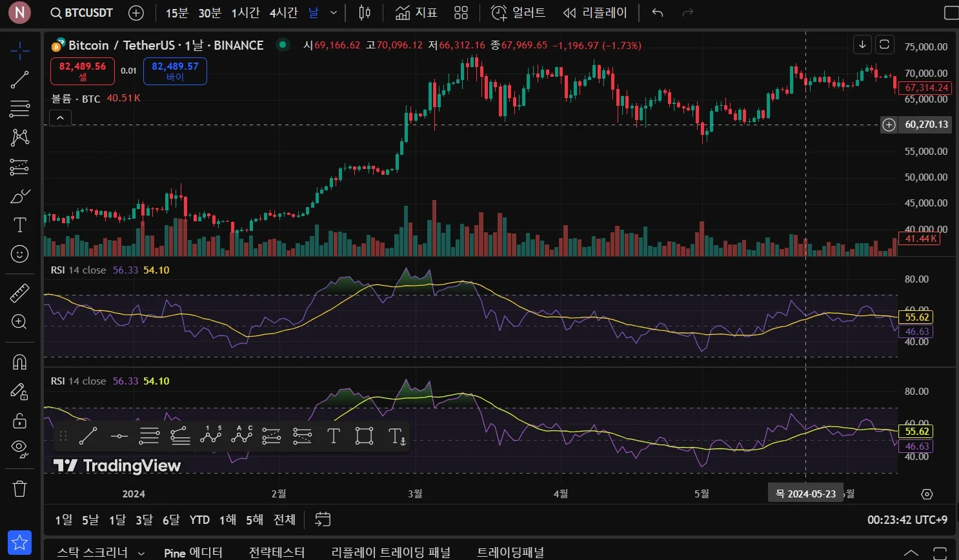
Task: Click the green market status dot
Action: click(282, 45)
